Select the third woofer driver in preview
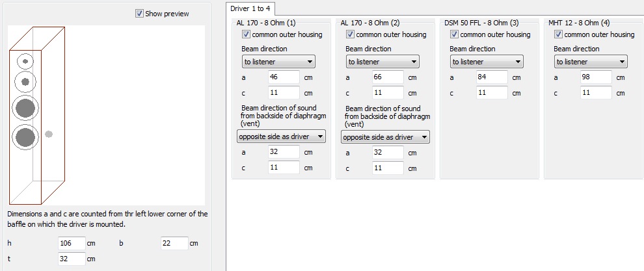Screen dimensions: 644x271 click(x=25, y=108)
